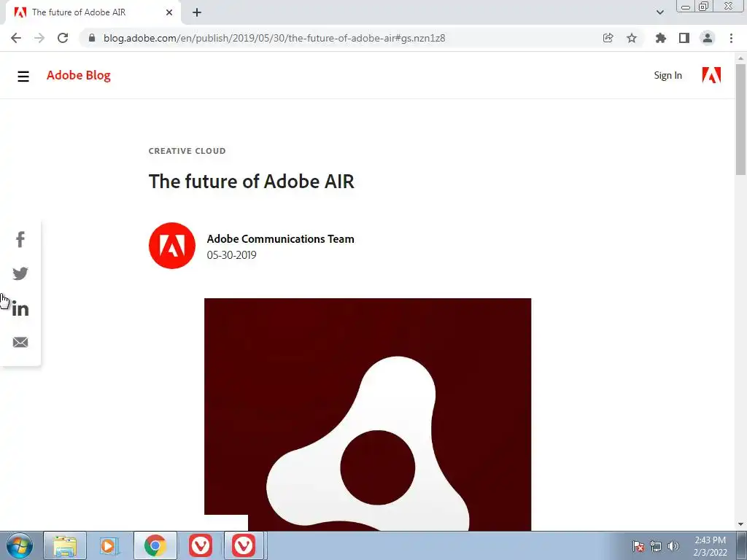Viewport: 747px width, 560px height.
Task: Click the article date 05-30-2019
Action: click(231, 255)
